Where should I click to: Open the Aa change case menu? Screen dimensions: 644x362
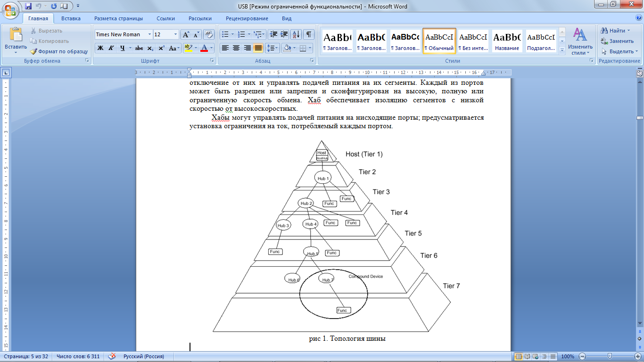click(x=174, y=48)
